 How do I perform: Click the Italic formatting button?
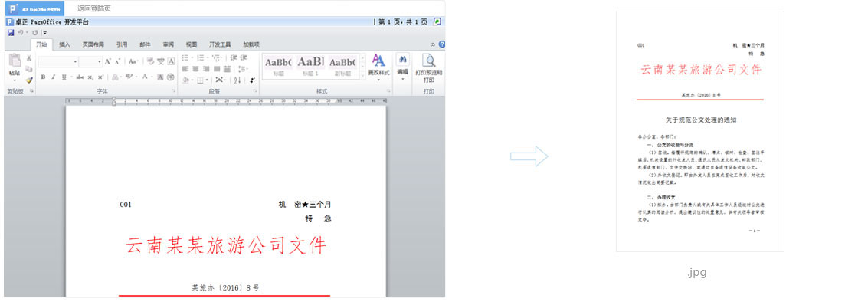[x=53, y=77]
